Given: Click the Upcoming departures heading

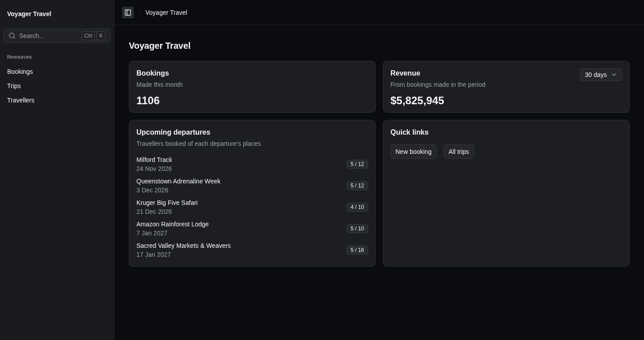Looking at the screenshot, I should tap(173, 132).
